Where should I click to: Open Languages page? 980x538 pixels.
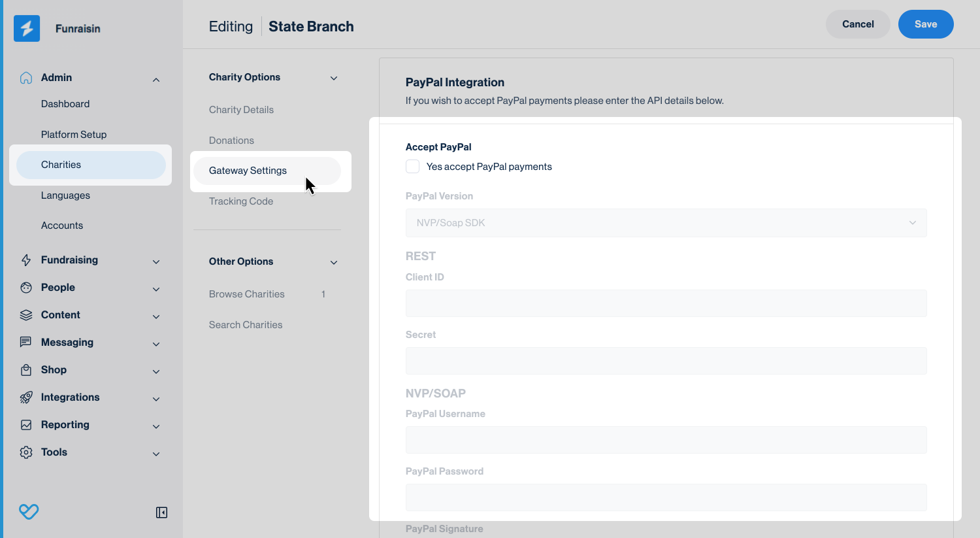point(65,195)
